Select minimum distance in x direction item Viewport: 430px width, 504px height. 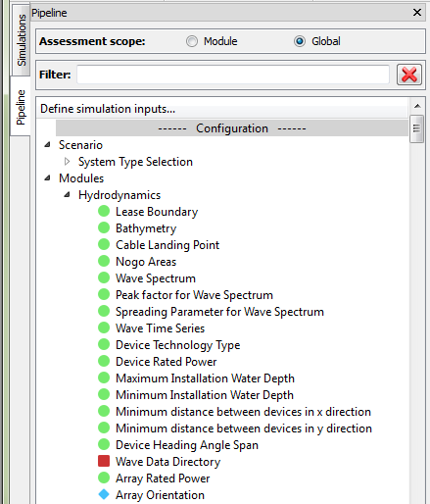coord(243,412)
